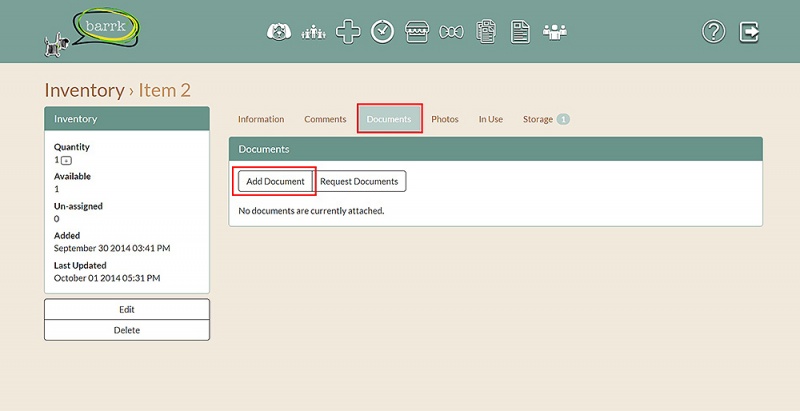Image resolution: width=800 pixels, height=411 pixels.
Task: Click the Inventory sidebar panel header
Action: [x=127, y=118]
